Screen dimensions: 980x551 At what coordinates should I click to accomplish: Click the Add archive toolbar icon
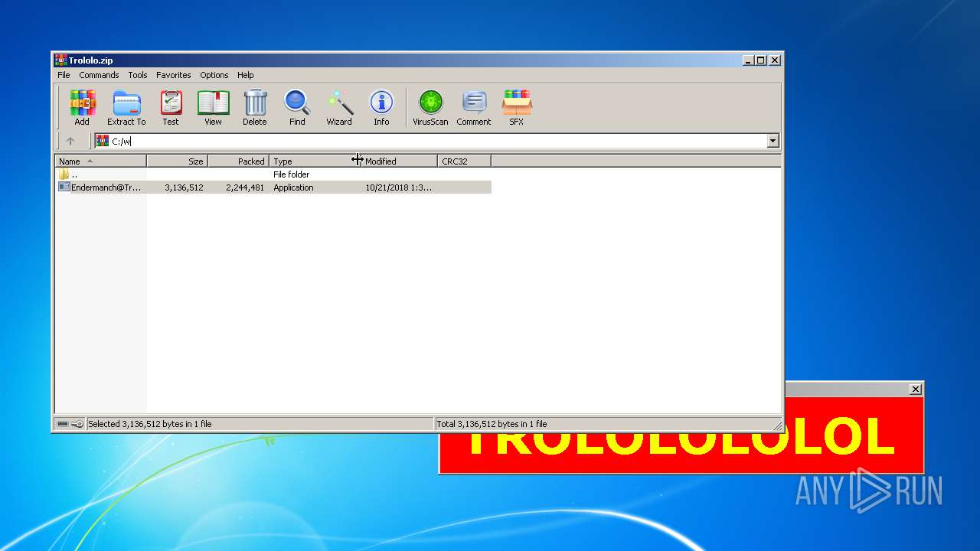[x=82, y=107]
